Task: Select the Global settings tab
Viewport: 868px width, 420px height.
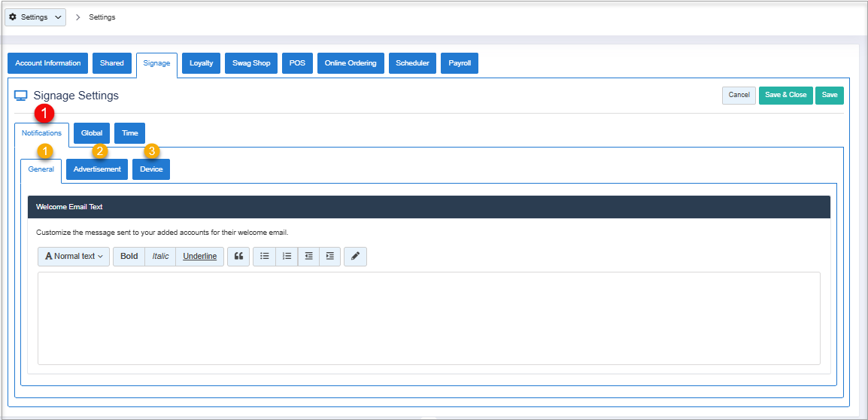Action: click(x=92, y=133)
